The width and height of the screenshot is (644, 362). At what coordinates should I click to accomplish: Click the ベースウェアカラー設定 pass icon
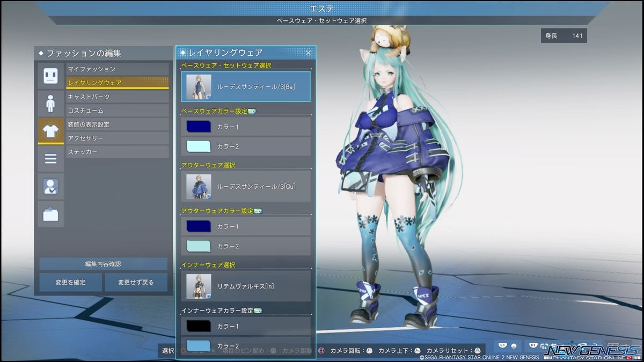[252, 112]
